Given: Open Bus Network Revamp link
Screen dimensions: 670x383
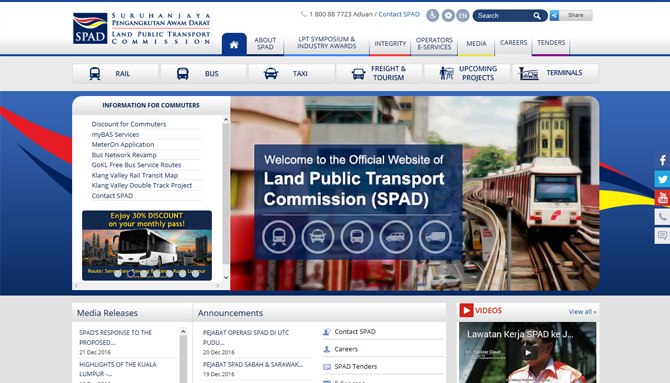Looking at the screenshot, I should click(x=124, y=155).
